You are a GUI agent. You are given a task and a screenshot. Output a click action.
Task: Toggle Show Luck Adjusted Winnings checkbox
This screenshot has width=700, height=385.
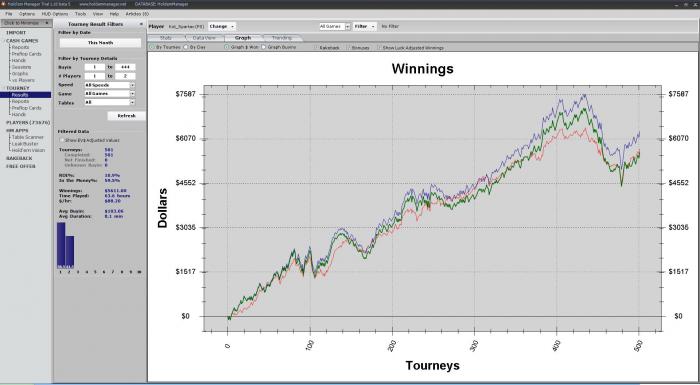pos(379,47)
